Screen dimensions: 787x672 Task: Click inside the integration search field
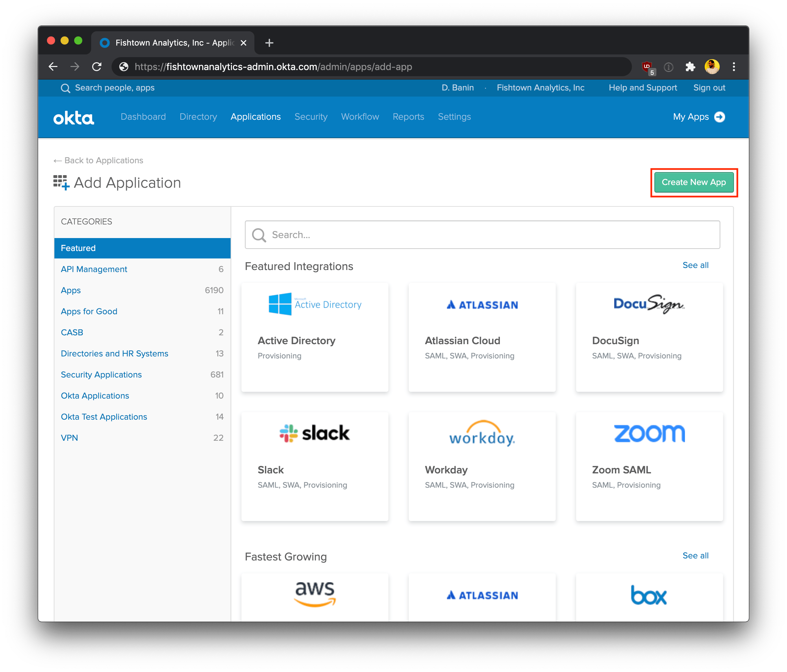(482, 234)
